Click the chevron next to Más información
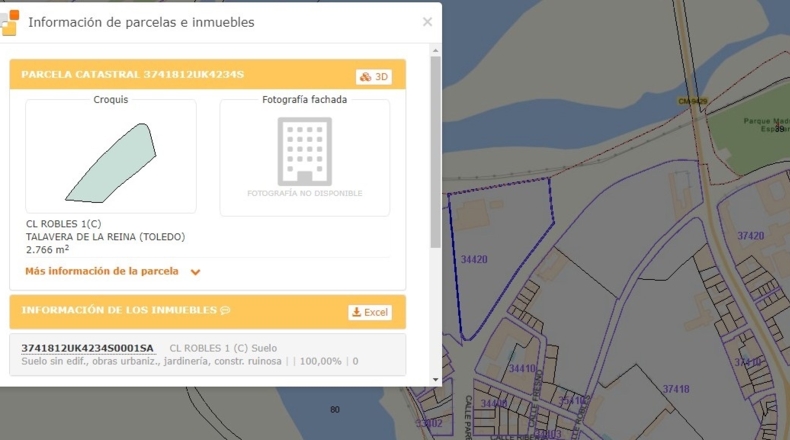This screenshot has height=440, width=790. pos(195,272)
